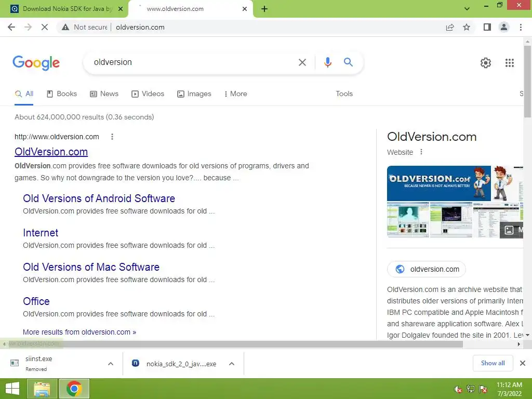Open a new browser tab
Image resolution: width=532 pixels, height=399 pixels.
click(264, 9)
